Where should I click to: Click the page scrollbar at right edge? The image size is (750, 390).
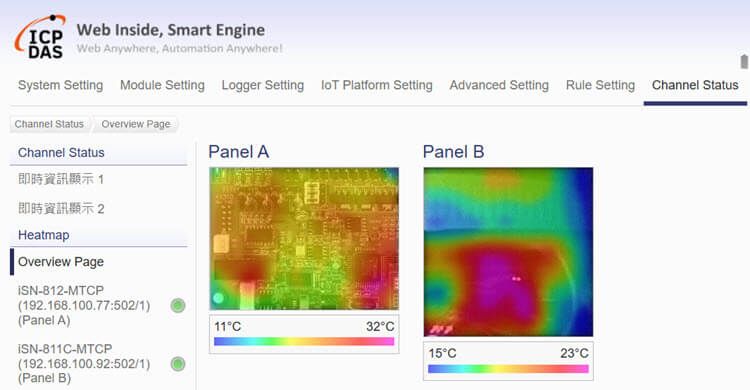(x=744, y=62)
